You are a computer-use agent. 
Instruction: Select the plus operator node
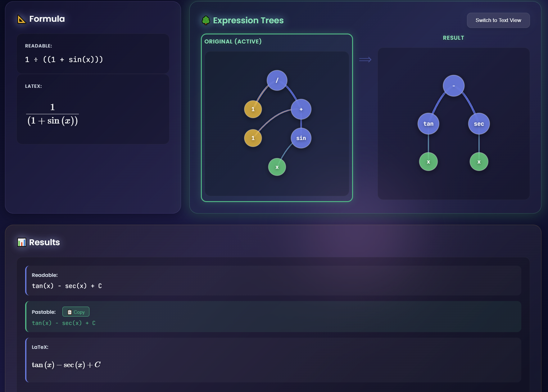[301, 109]
